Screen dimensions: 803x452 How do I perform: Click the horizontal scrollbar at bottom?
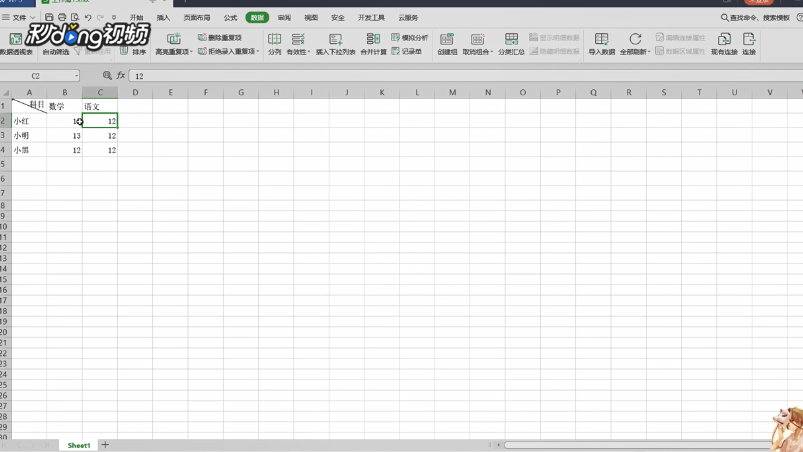(638, 445)
